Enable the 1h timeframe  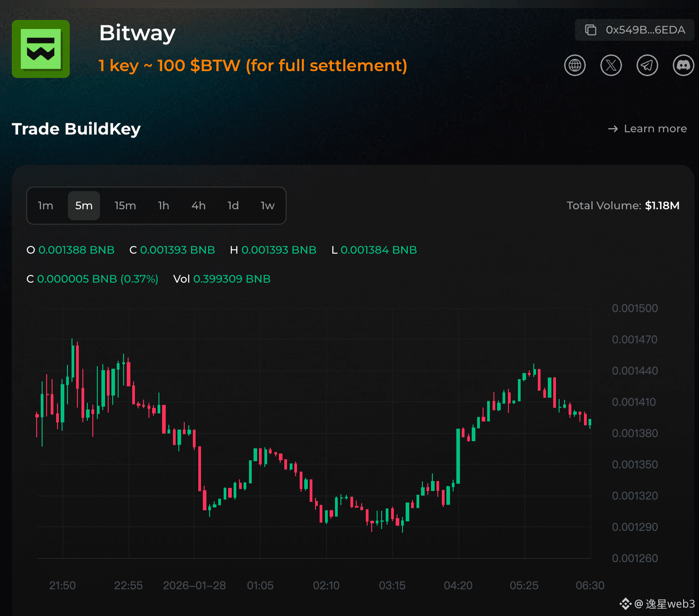tap(163, 206)
